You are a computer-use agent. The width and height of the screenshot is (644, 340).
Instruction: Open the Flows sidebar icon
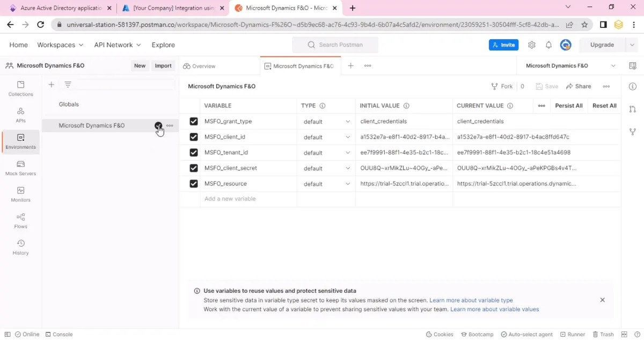coord(20,221)
